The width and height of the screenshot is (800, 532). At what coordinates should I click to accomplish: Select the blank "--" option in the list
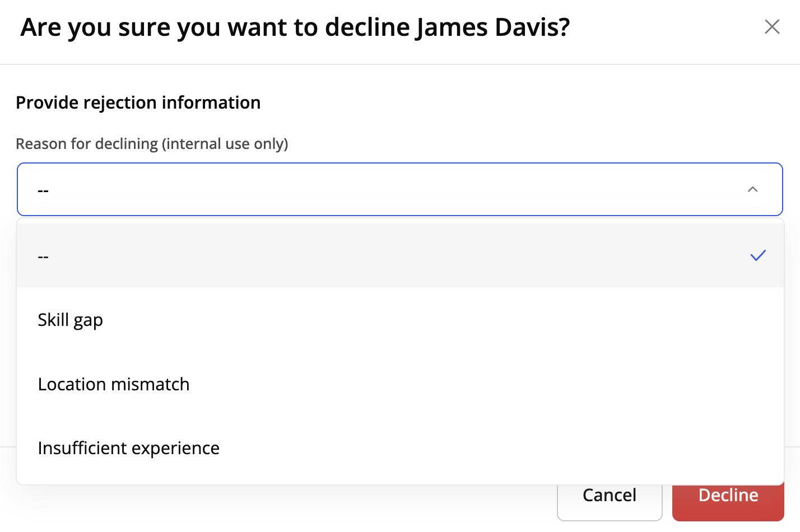click(44, 256)
